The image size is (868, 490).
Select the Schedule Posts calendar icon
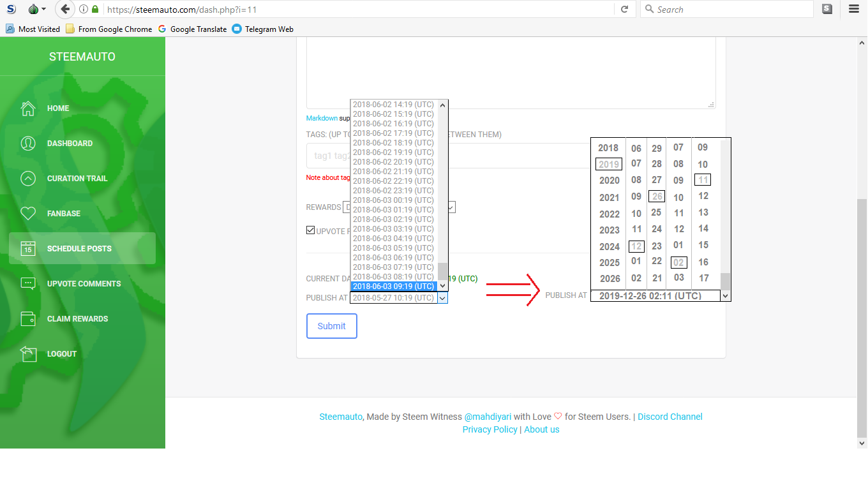pyautogui.click(x=28, y=249)
